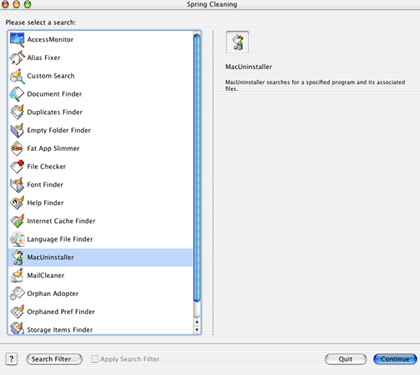Enable the Apply Search Filter checkbox

[95, 359]
